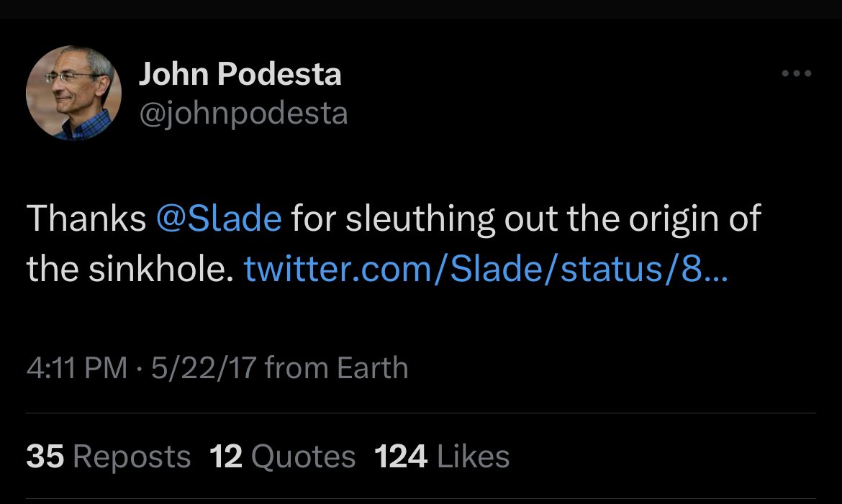
Task: Click the word "sleuthing" in the tweet
Action: point(420,219)
